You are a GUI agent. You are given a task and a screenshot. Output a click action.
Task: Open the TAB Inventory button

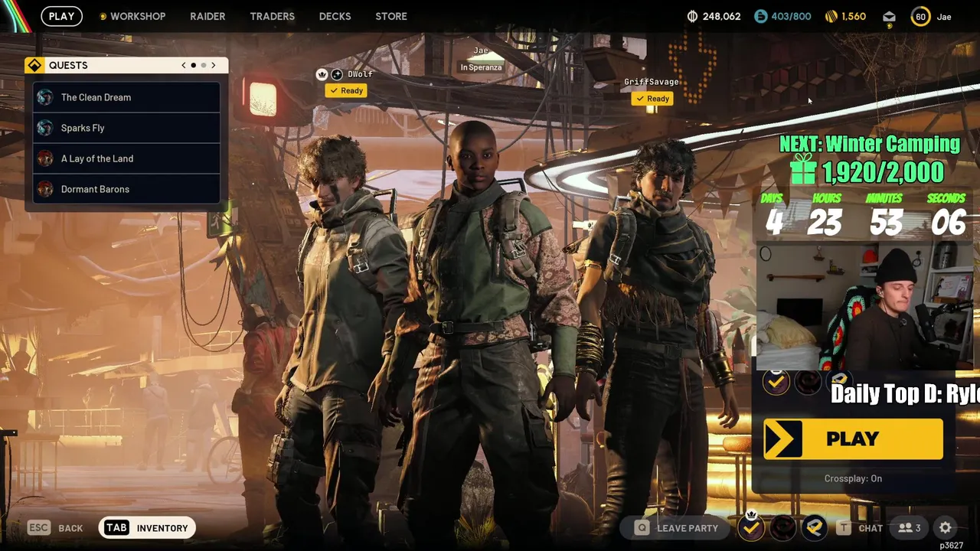147,528
